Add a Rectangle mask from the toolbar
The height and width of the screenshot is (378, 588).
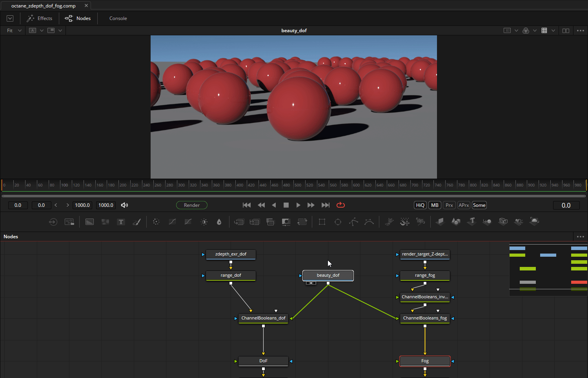[x=322, y=222]
